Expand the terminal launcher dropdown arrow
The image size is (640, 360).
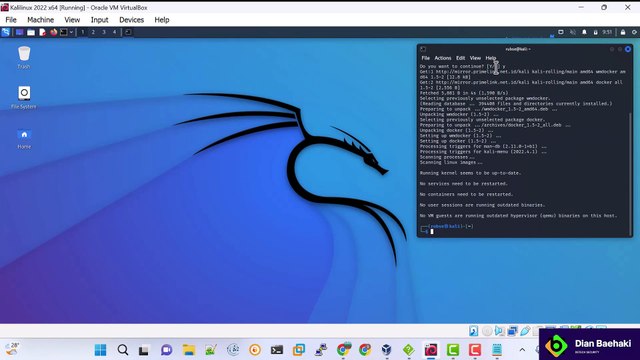pyautogui.click(x=71, y=32)
